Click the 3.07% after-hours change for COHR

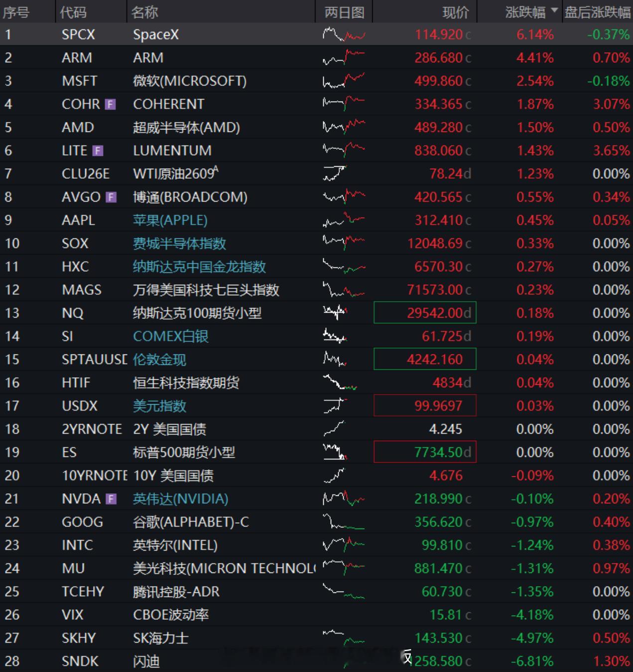(x=611, y=104)
